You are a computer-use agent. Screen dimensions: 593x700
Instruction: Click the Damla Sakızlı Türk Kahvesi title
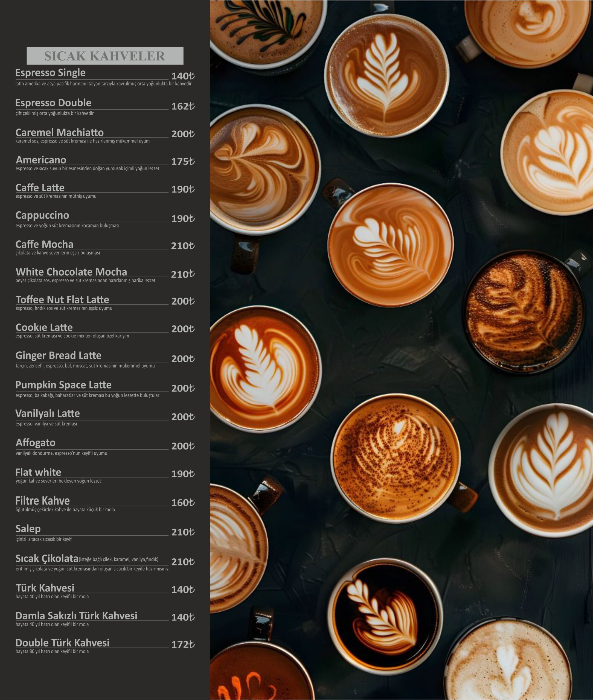coord(76,615)
